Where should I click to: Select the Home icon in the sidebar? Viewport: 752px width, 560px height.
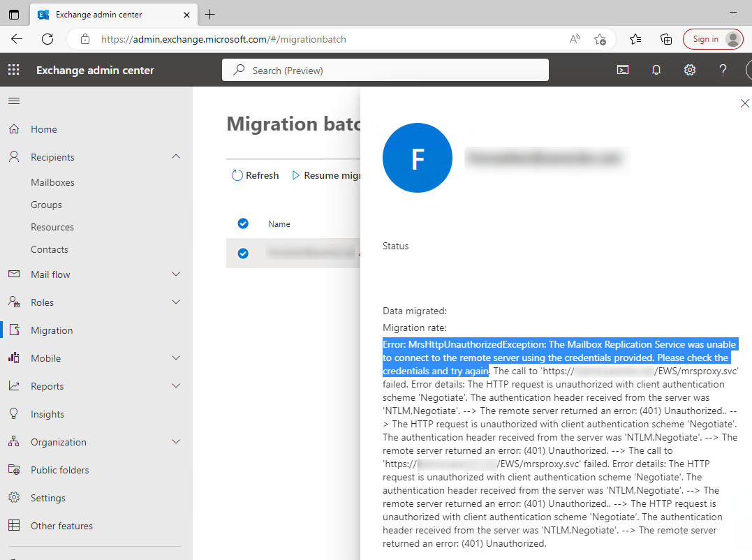[x=14, y=128]
